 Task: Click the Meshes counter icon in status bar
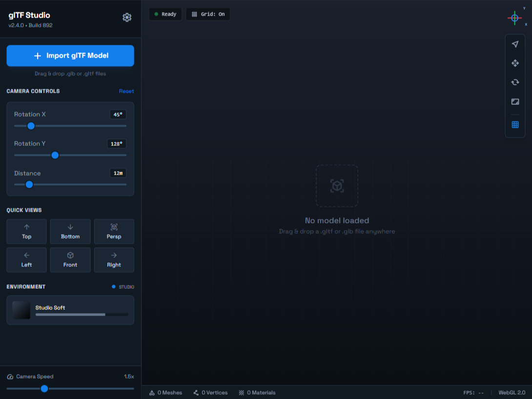pyautogui.click(x=151, y=392)
